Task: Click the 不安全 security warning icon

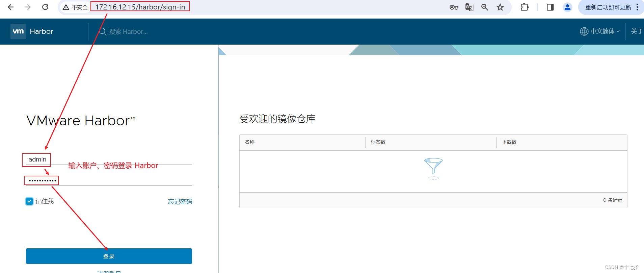Action: pos(66,7)
